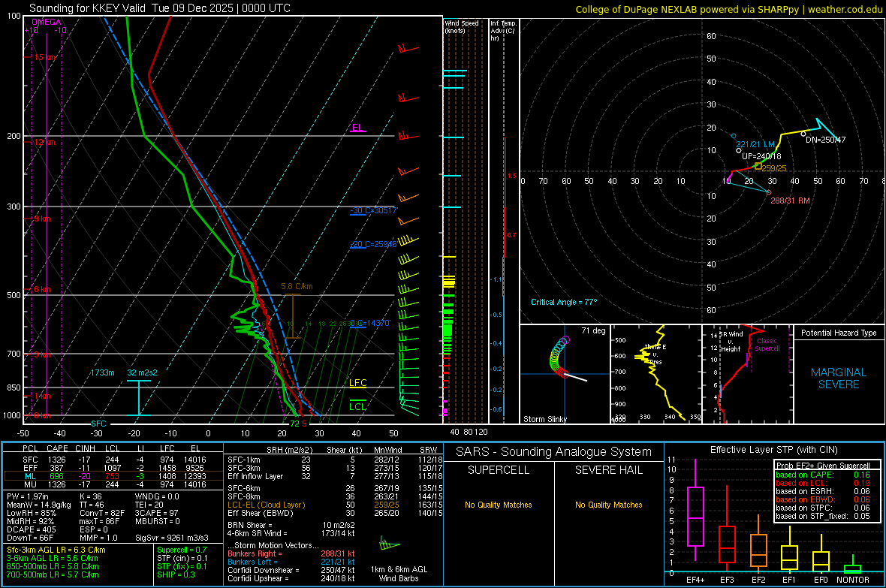Click the green LCL label on skew-T
This screenshot has height=588, width=886.
coord(357,406)
